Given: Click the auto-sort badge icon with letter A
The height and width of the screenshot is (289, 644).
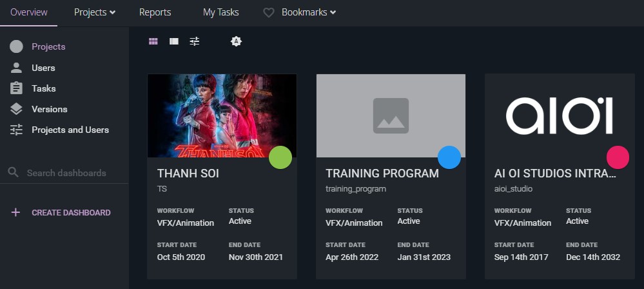Looking at the screenshot, I should click(x=236, y=41).
